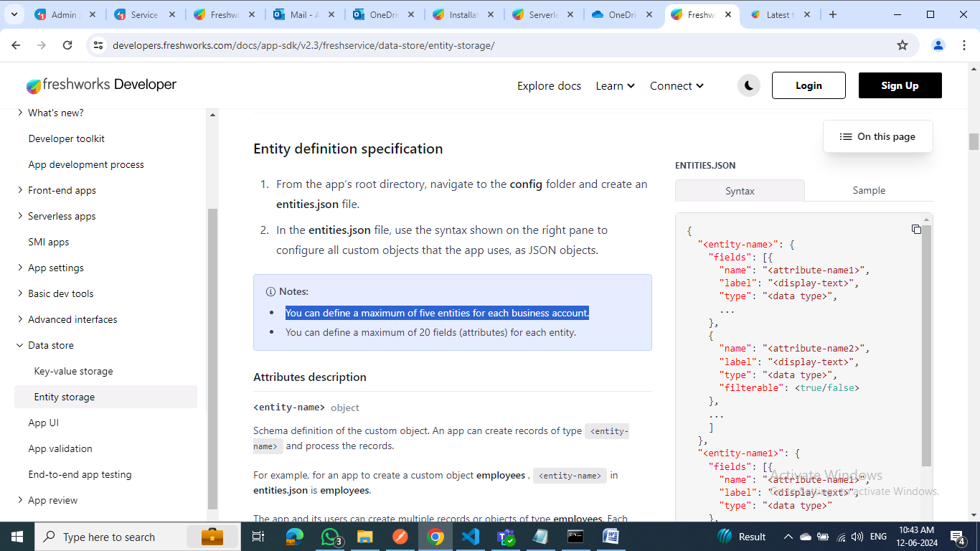Expand Front-end apps sidebar section
The height and width of the screenshot is (551, 980).
(19, 190)
